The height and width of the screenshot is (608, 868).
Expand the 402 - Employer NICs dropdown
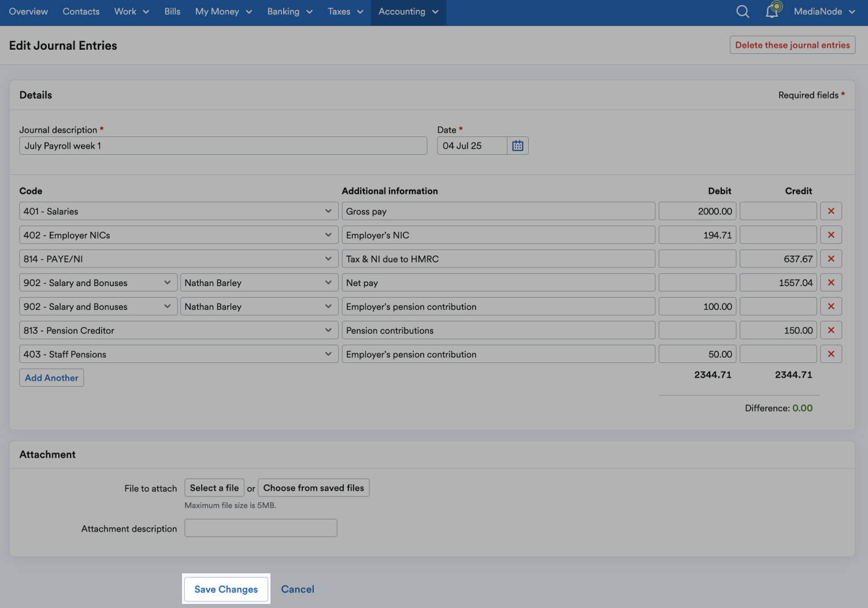pyautogui.click(x=179, y=235)
